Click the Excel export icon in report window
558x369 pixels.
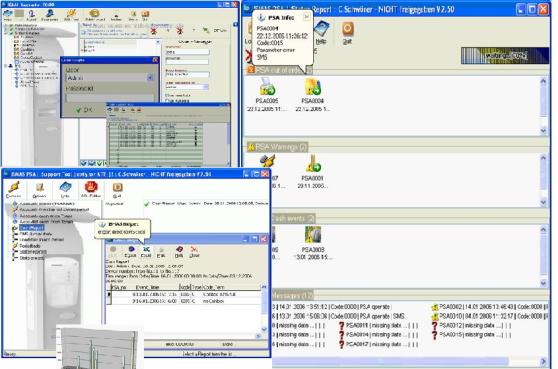[x=146, y=250]
